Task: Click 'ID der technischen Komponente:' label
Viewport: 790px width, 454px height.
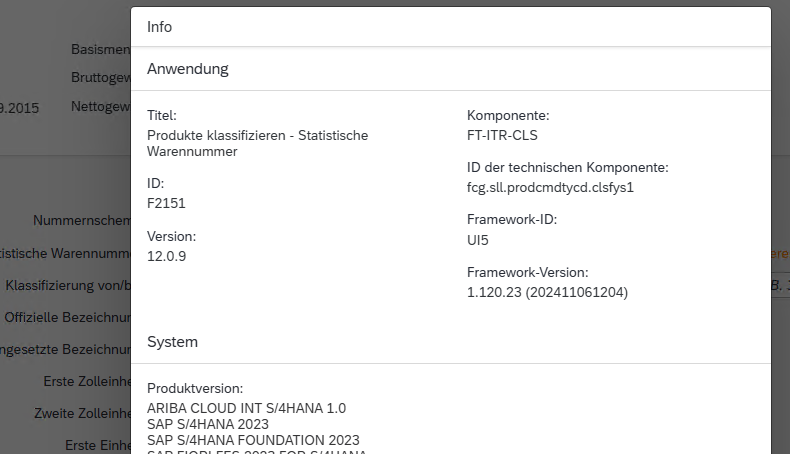Action: (568, 168)
